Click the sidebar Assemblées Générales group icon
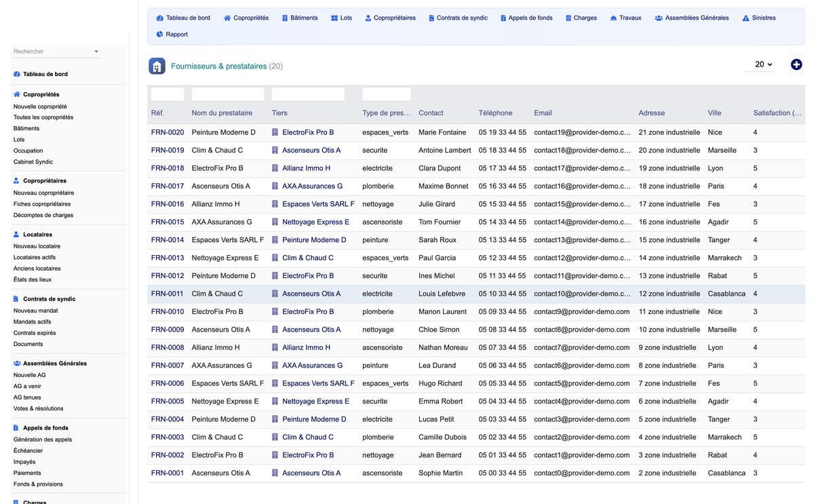This screenshot has width=814, height=504. 17,364
